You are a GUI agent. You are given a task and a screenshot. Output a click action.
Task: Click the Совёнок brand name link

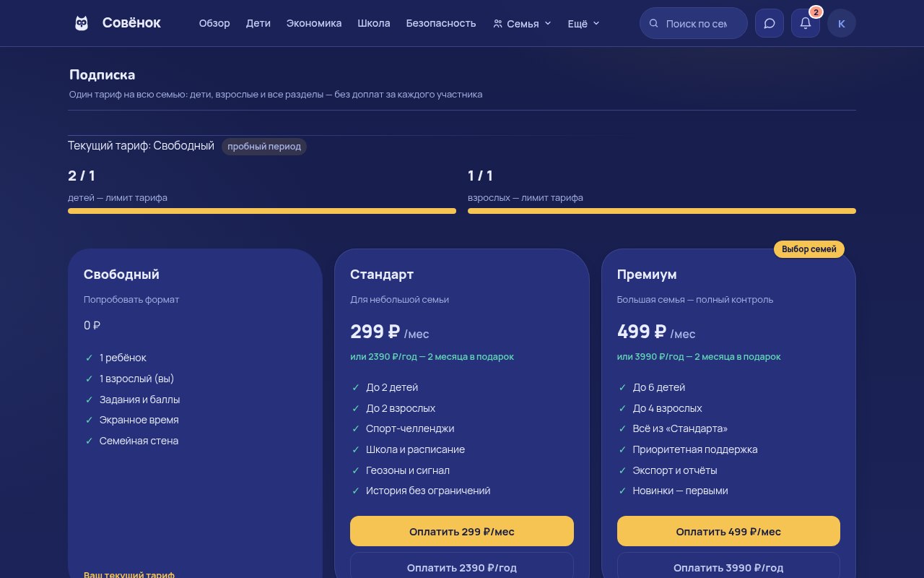[x=131, y=23]
